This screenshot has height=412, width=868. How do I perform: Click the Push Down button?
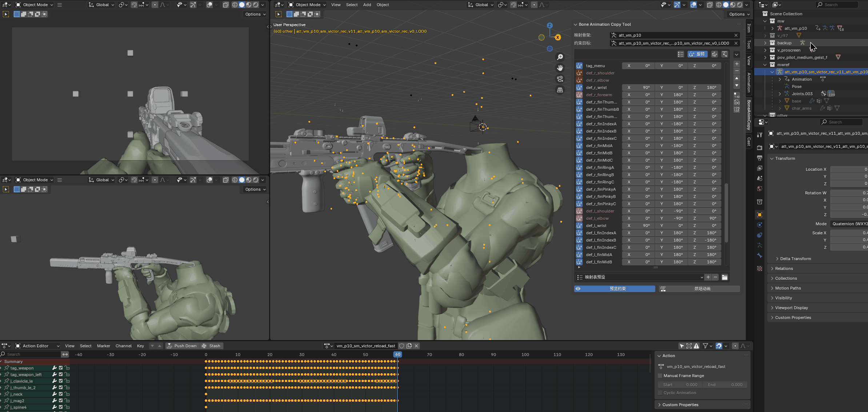pyautogui.click(x=181, y=346)
